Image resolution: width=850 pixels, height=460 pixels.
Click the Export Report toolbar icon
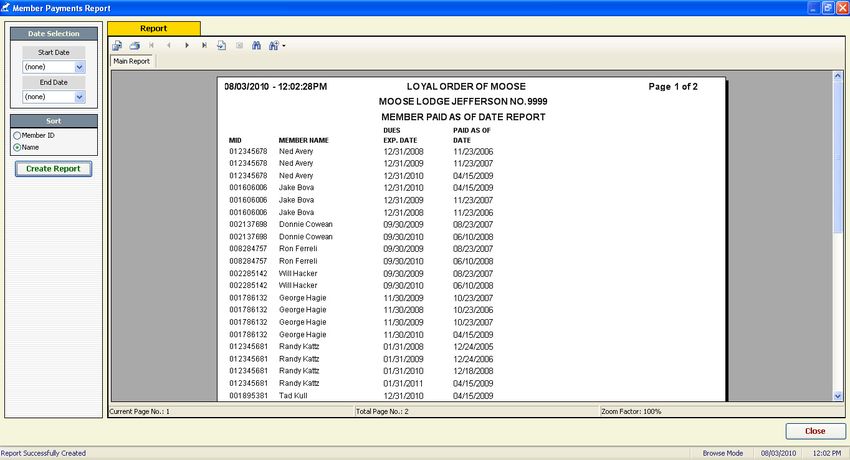point(117,46)
